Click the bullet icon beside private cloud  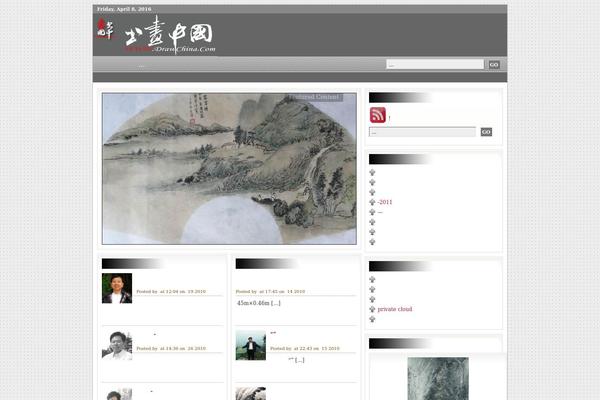(x=372, y=309)
